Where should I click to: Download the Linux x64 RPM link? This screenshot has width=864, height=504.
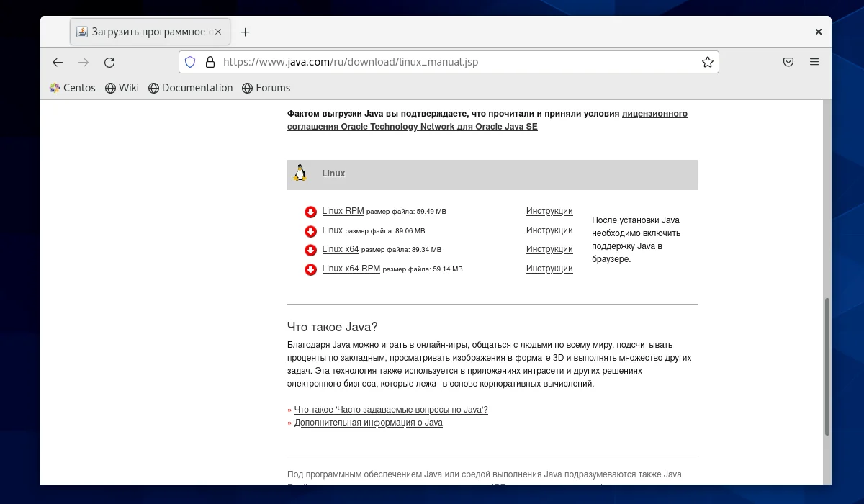(351, 269)
